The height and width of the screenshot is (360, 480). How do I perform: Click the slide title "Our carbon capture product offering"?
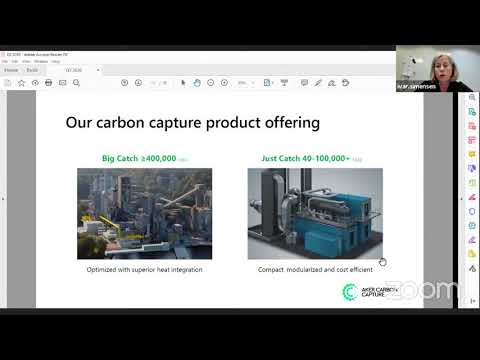click(x=193, y=123)
